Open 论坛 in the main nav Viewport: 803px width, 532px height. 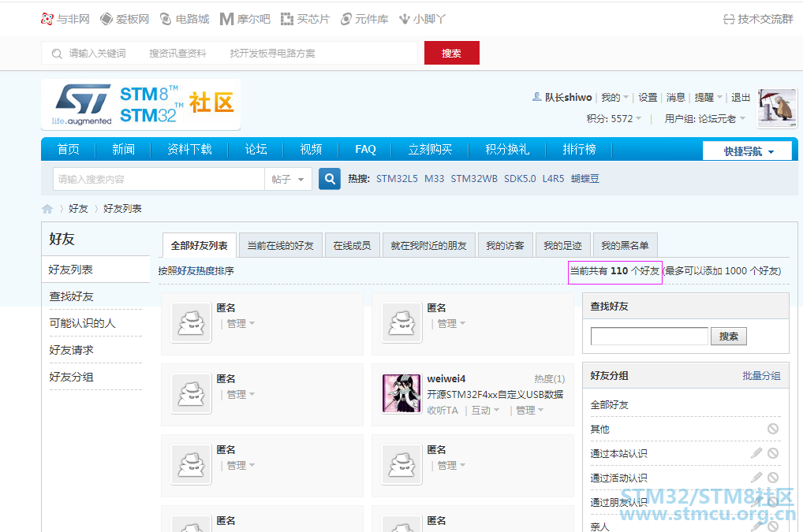point(256,149)
